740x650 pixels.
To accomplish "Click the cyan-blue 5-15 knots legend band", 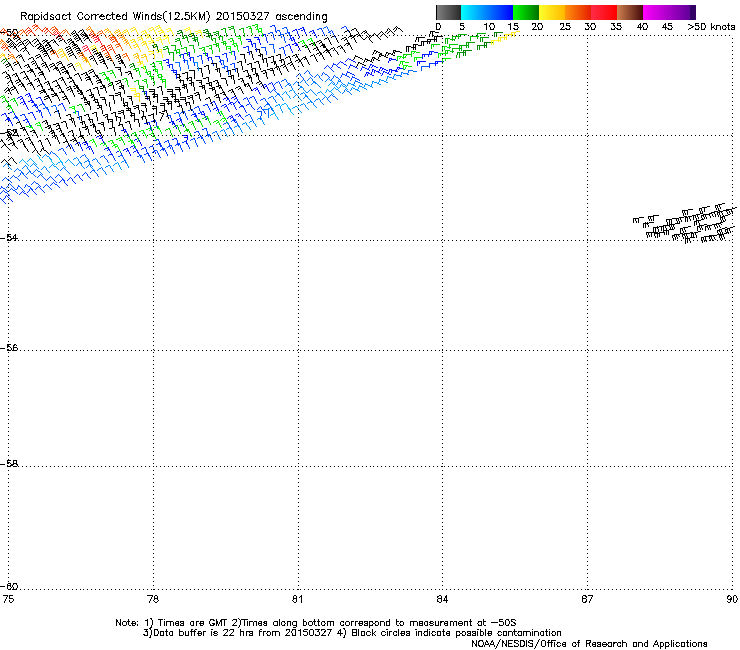I will [487, 12].
